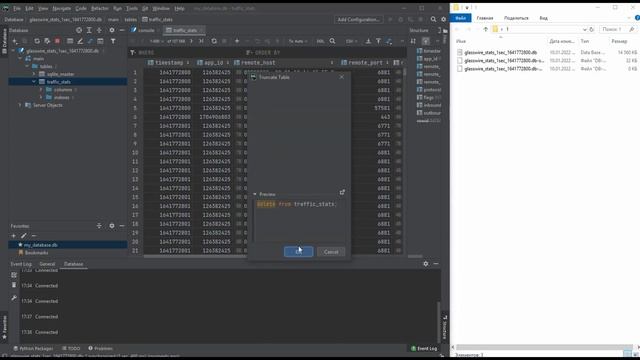
Task: Collapse all in Database panel
Action: point(99,30)
